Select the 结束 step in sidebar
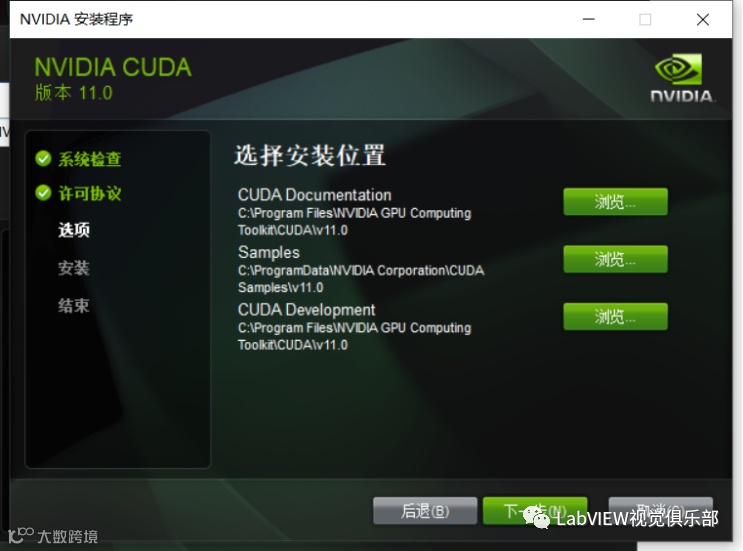Viewport: 743px width, 551px height. point(74,306)
